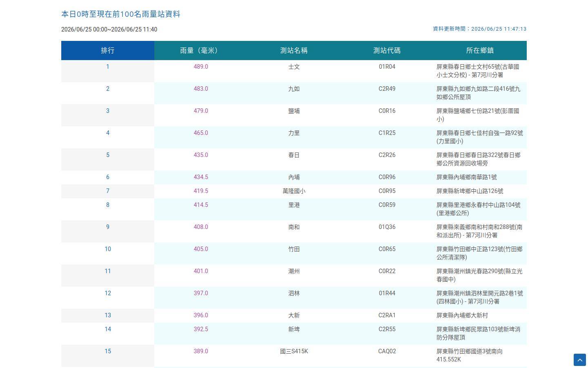Image resolution: width=588 pixels, height=368 pixels.
Task: Click station name 泗林
Action: coord(294,293)
